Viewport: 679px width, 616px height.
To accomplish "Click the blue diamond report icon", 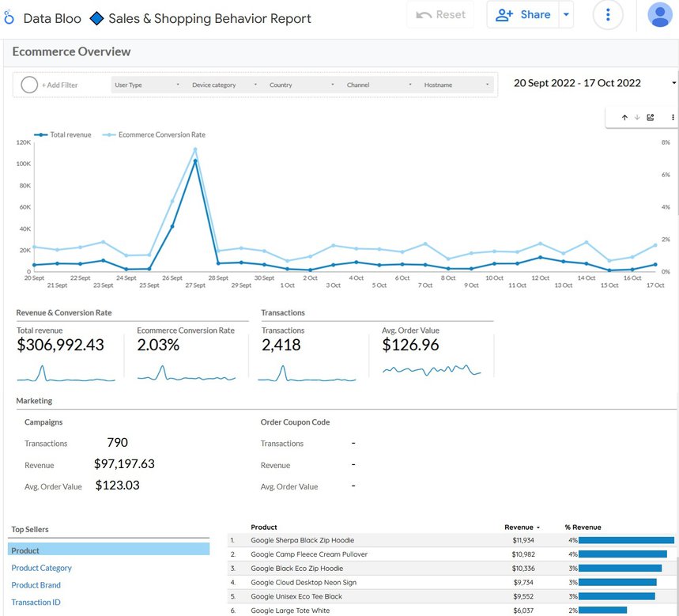I will [x=96, y=17].
